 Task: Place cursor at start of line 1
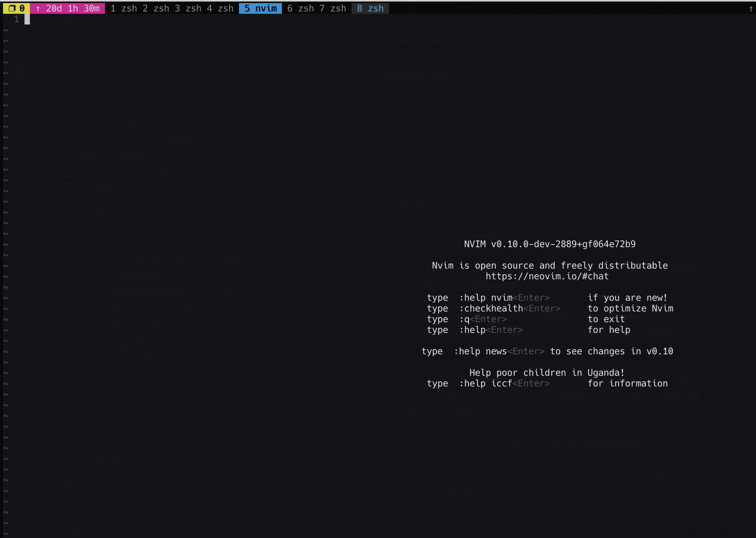(x=27, y=19)
